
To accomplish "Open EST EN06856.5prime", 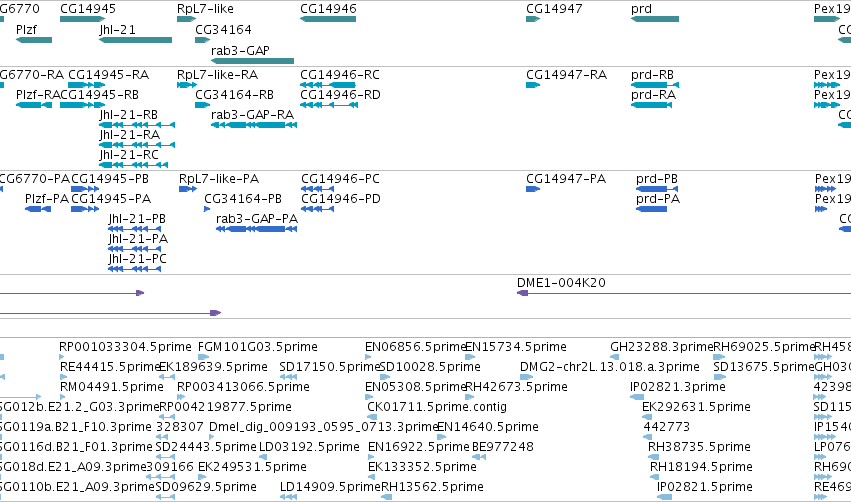I will 416,347.
